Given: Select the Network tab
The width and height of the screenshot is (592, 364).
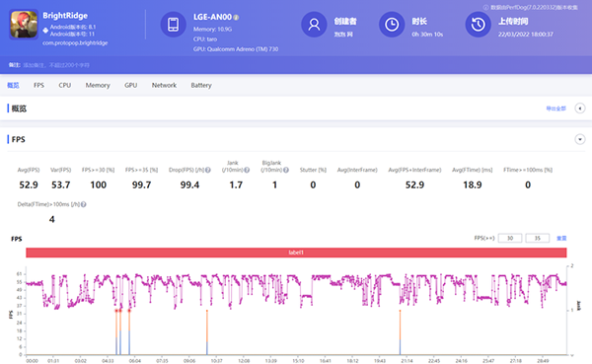Looking at the screenshot, I should pyautogui.click(x=164, y=86).
